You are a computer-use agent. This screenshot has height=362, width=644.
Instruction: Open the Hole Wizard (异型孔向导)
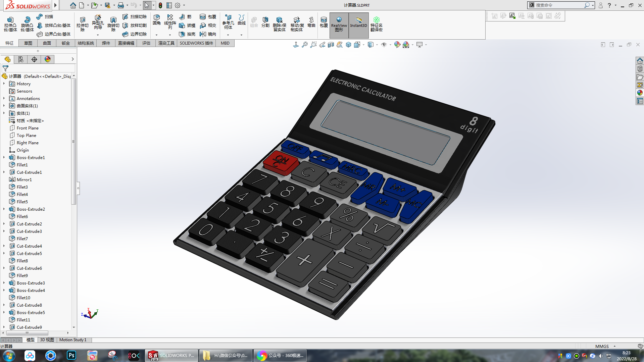(98, 22)
